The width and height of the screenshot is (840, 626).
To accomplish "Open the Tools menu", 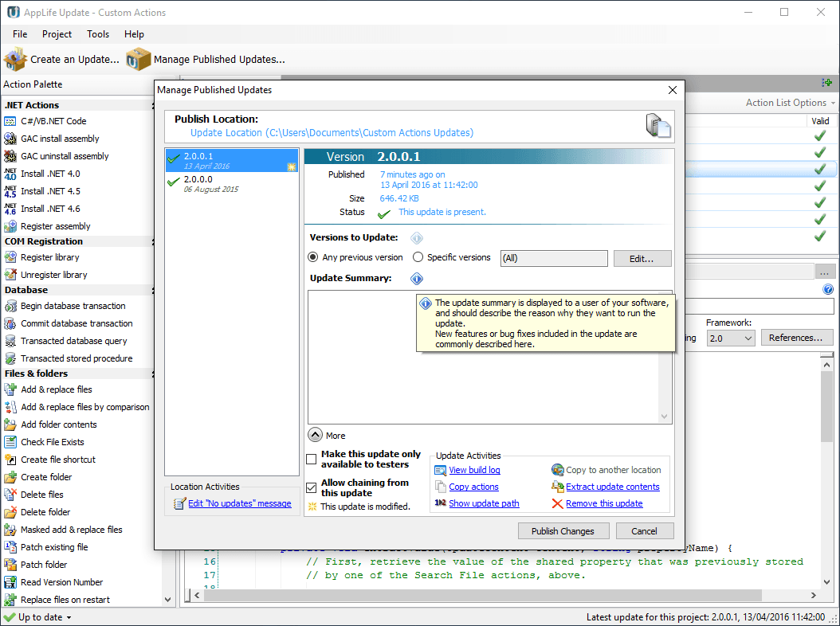I will point(98,34).
